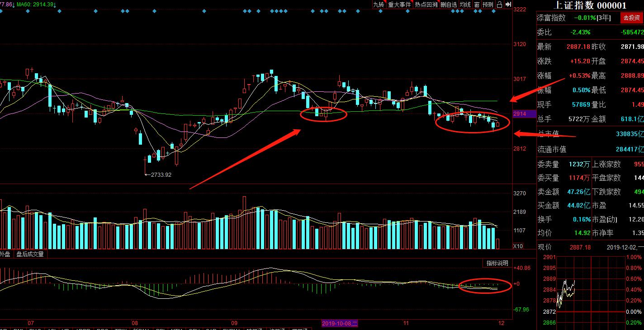This screenshot has height=330, width=644.
Task: Click the -67.96 MACD axis value
Action: [521, 309]
